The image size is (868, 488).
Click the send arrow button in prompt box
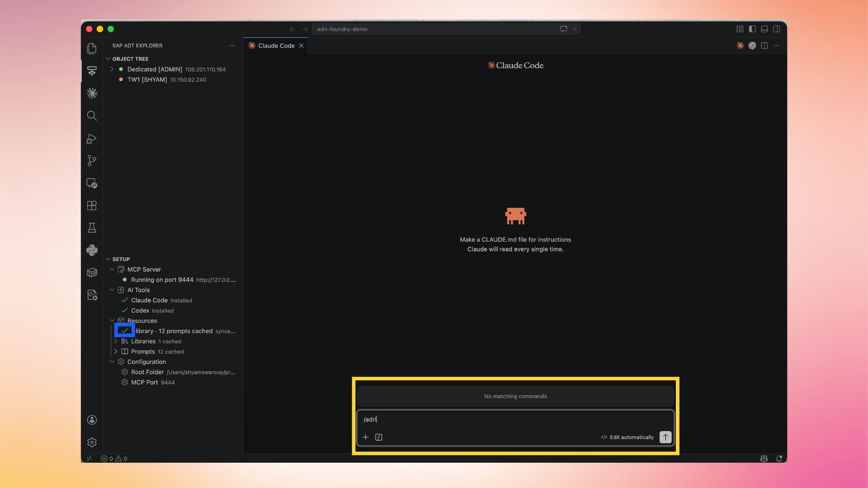click(665, 437)
